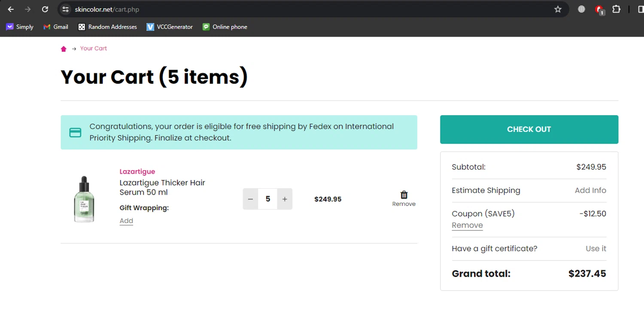Click Use it for gift certificate

(x=596, y=248)
